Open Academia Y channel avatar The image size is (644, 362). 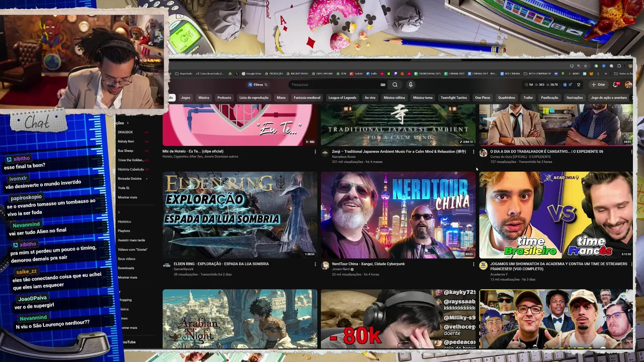coord(483,265)
